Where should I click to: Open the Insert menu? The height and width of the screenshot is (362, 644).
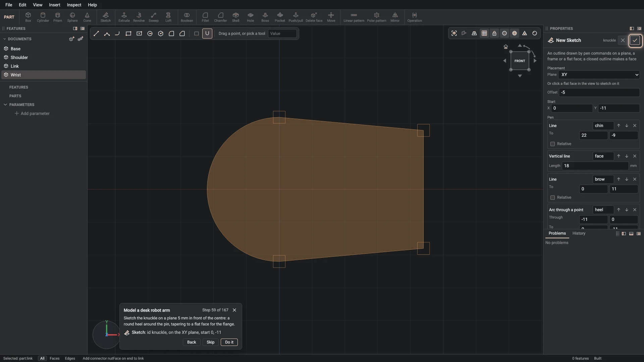click(x=55, y=5)
